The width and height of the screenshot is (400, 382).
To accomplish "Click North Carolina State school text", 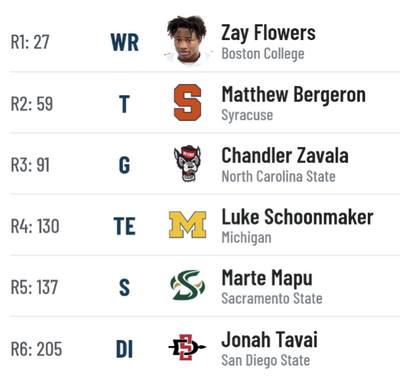I will 279,176.
